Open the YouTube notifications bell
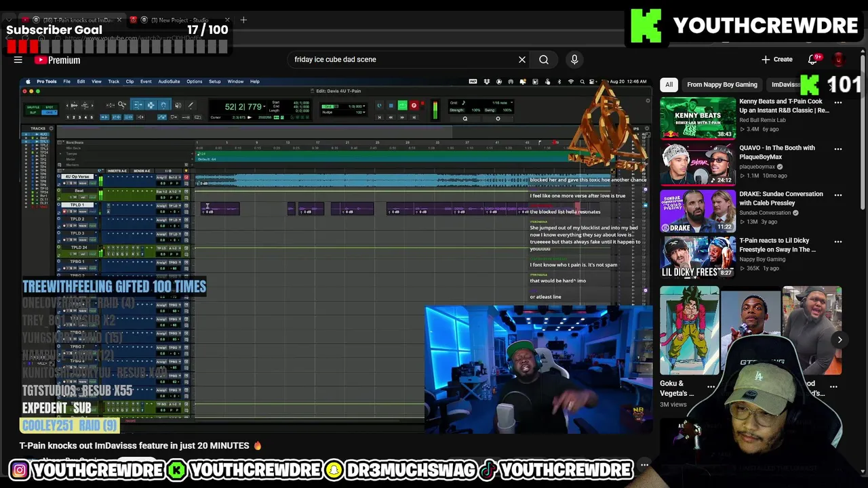Image resolution: width=868 pixels, height=488 pixels. [812, 60]
